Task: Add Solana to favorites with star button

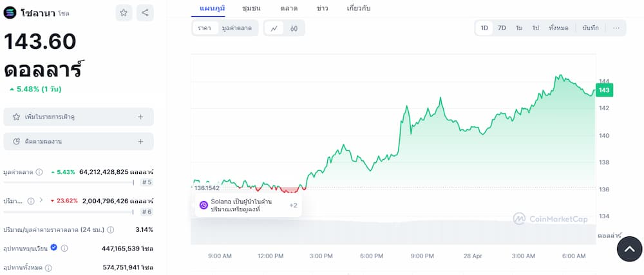Action: point(124,13)
